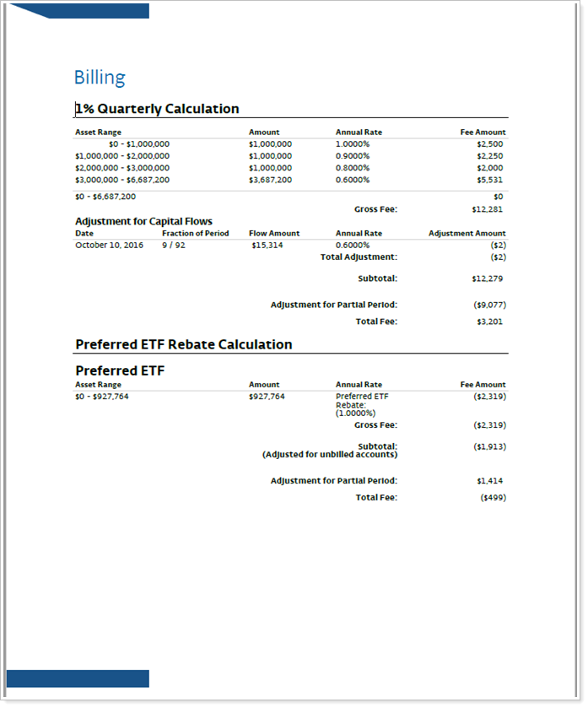Click the blue footer bar at page bottom
Image resolution: width=588 pixels, height=708 pixels.
point(78,678)
